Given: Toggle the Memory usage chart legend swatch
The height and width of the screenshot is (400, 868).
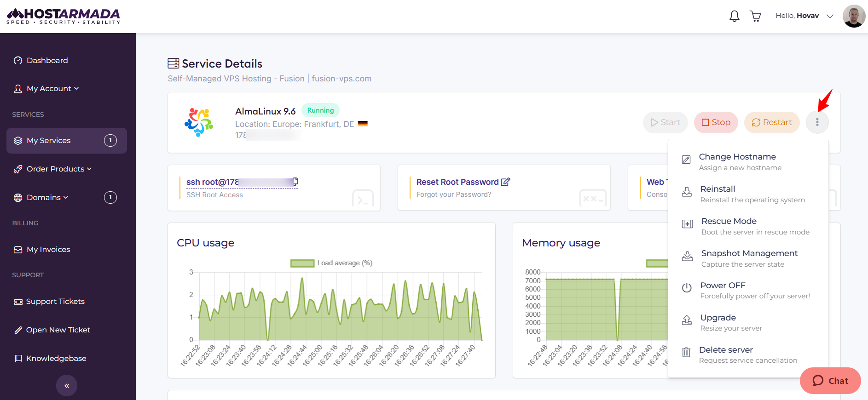Looking at the screenshot, I should (657, 263).
